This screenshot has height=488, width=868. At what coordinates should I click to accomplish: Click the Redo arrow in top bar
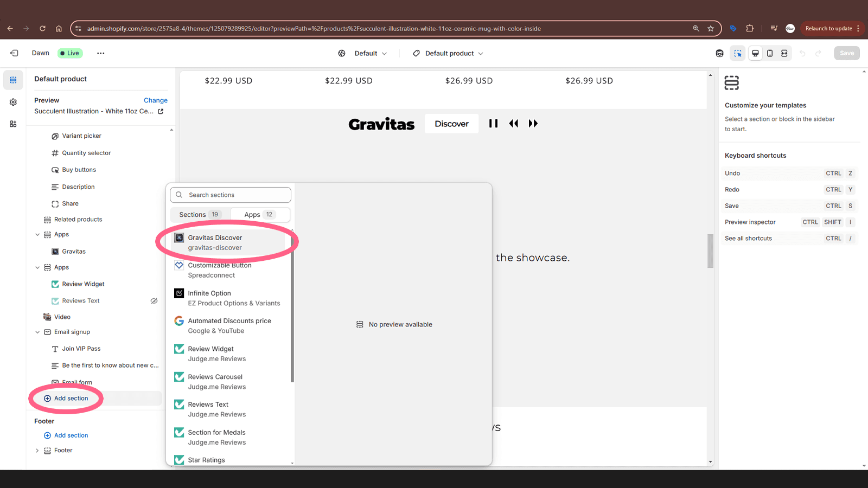tap(818, 53)
